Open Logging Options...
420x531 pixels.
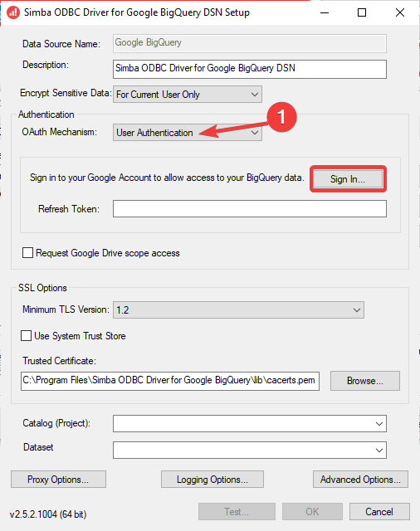(x=212, y=480)
